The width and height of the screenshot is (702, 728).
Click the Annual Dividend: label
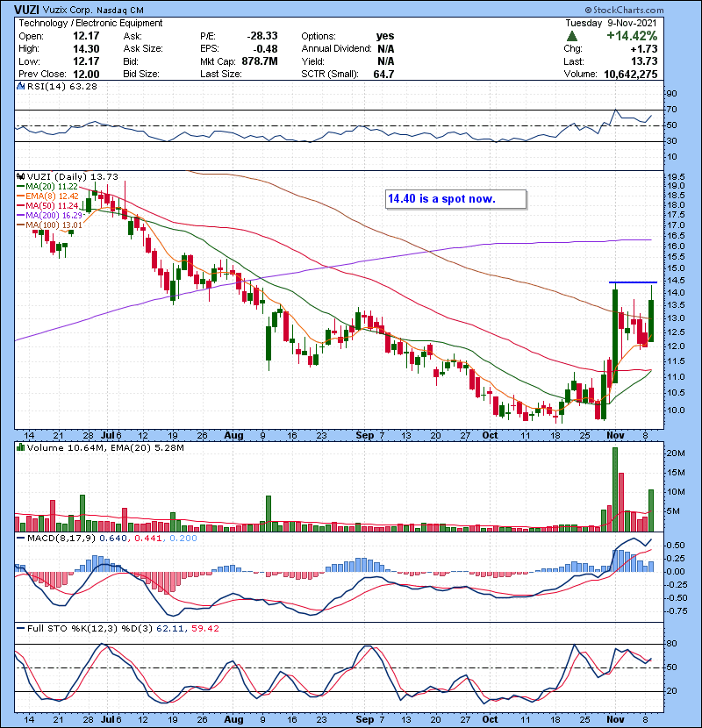point(336,49)
